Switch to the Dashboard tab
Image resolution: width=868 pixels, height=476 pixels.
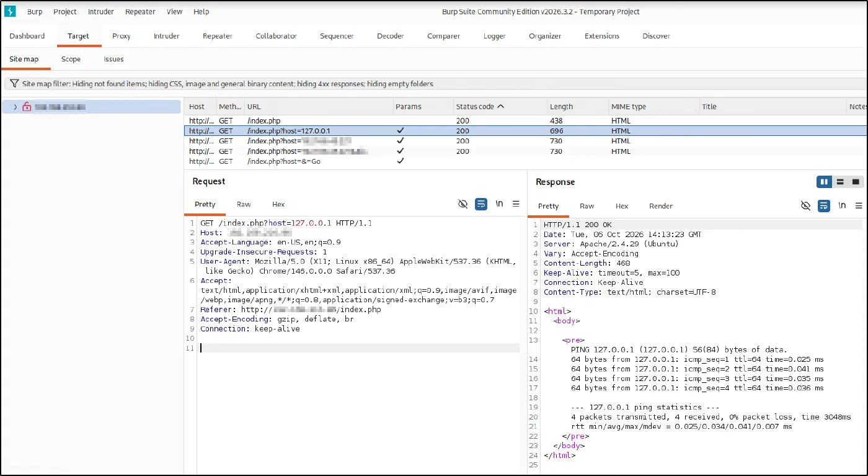click(x=27, y=36)
